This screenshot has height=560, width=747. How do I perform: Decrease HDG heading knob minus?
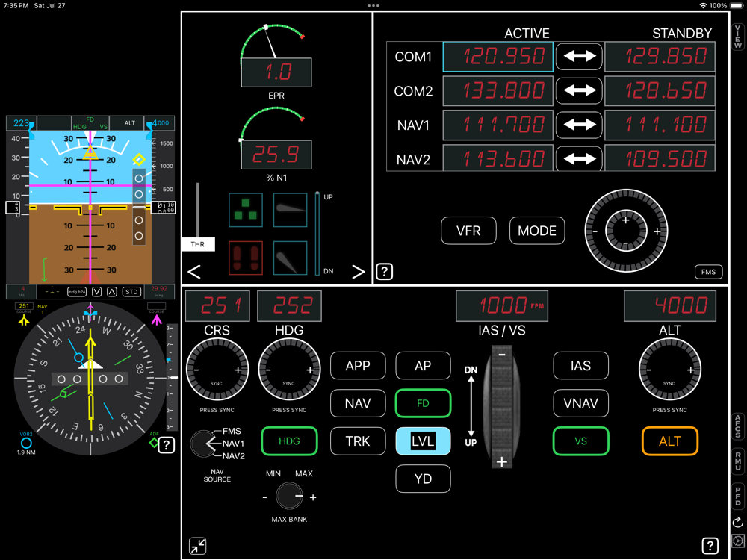(x=268, y=370)
